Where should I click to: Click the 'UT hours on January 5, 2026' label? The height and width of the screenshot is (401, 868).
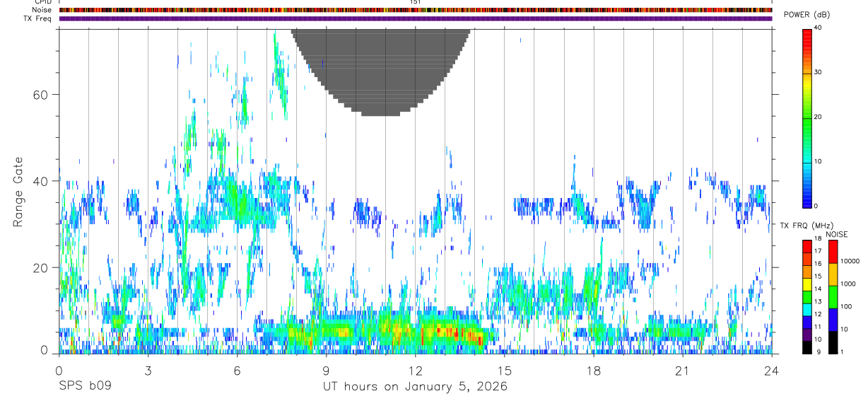tap(415, 387)
